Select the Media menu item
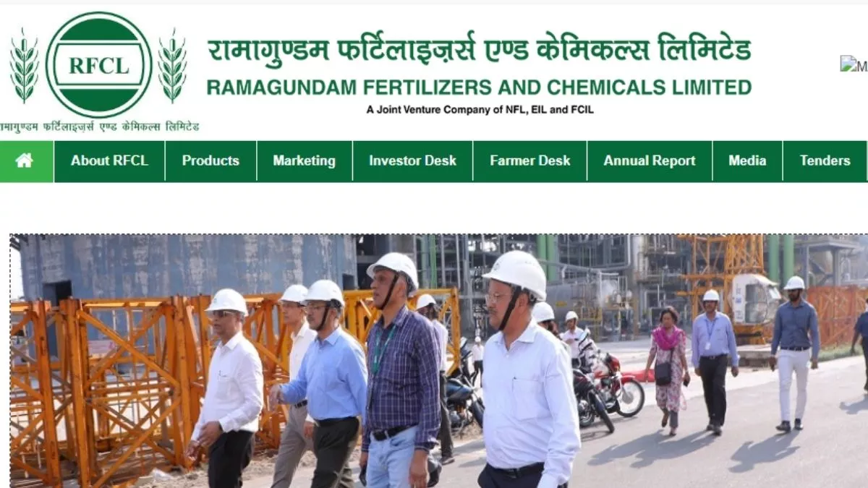 [x=747, y=160]
